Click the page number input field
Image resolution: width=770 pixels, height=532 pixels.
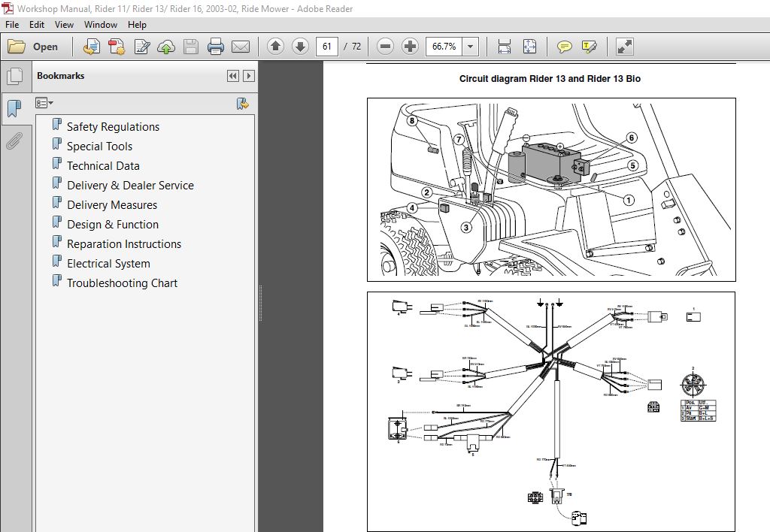[327, 47]
